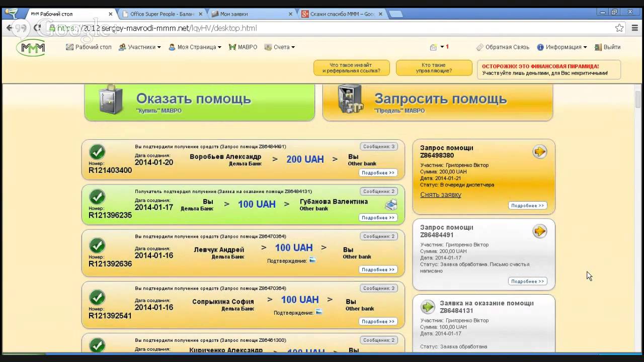Click the safe icon on Оказать помощь
This screenshot has width=644, height=362.
(111, 100)
